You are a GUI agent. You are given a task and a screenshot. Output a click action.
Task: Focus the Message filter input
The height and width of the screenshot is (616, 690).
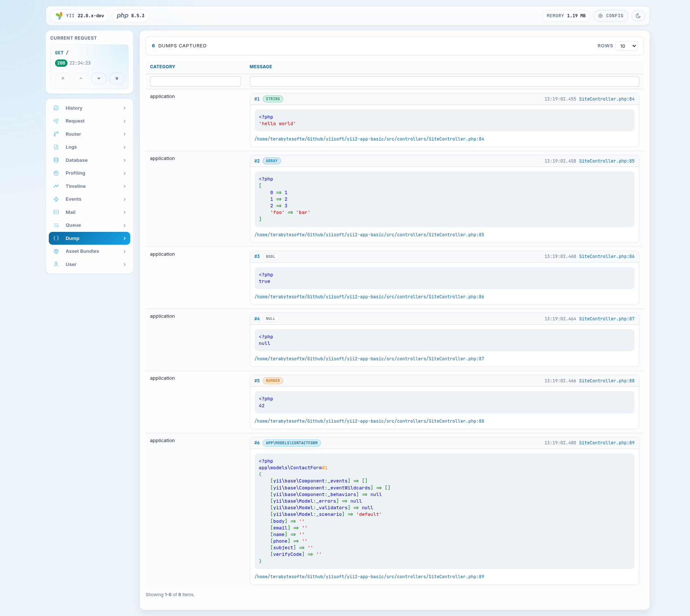point(445,81)
